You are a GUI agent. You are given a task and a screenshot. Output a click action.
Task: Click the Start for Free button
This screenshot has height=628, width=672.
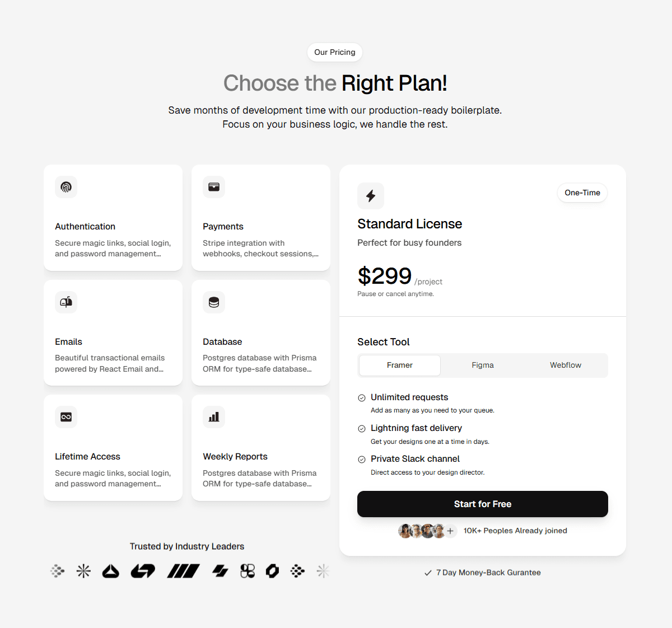(482, 504)
